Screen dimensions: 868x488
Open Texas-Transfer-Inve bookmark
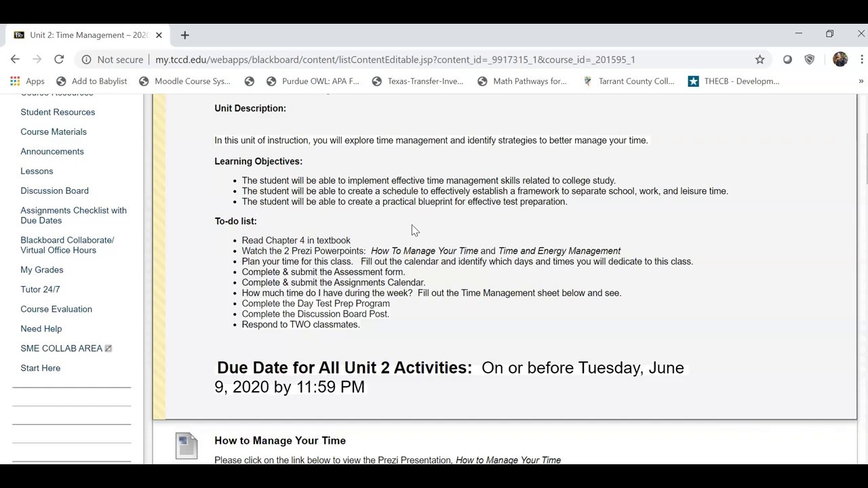[418, 81]
